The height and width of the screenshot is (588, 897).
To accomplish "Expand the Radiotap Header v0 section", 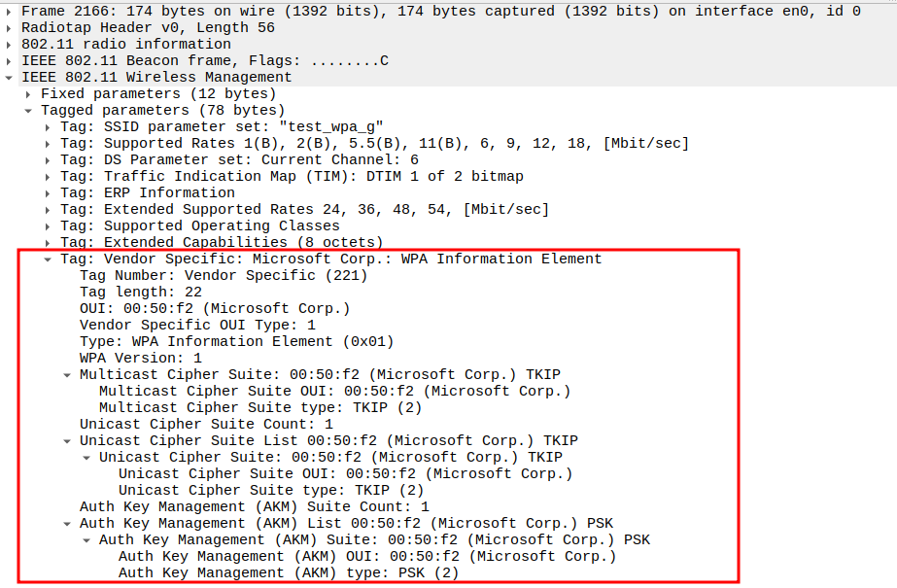I will pos(10,27).
